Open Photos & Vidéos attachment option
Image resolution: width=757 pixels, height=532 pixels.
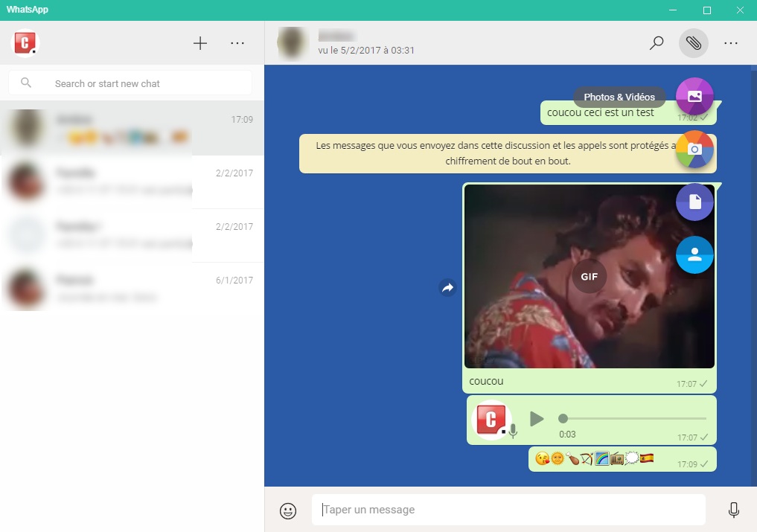[694, 97]
